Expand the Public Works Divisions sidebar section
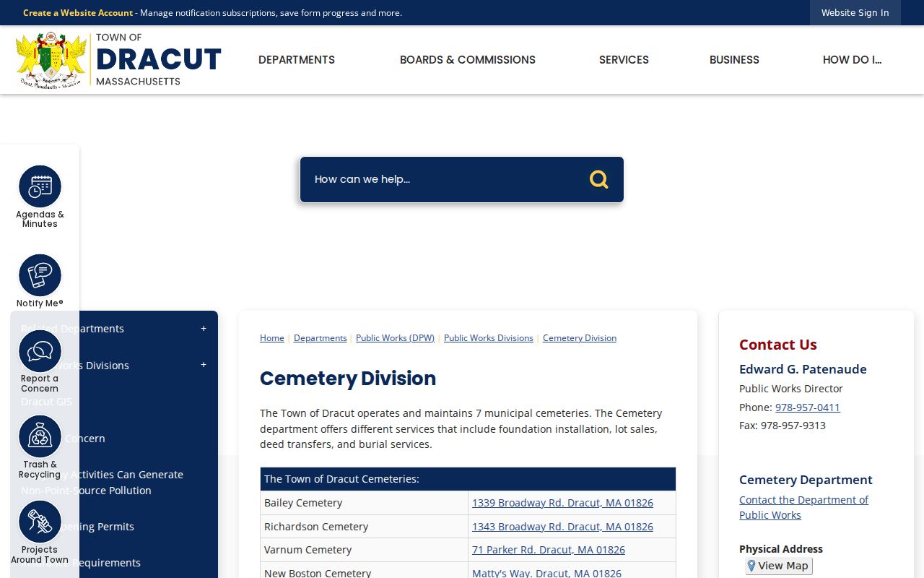924x578 pixels. pos(203,365)
